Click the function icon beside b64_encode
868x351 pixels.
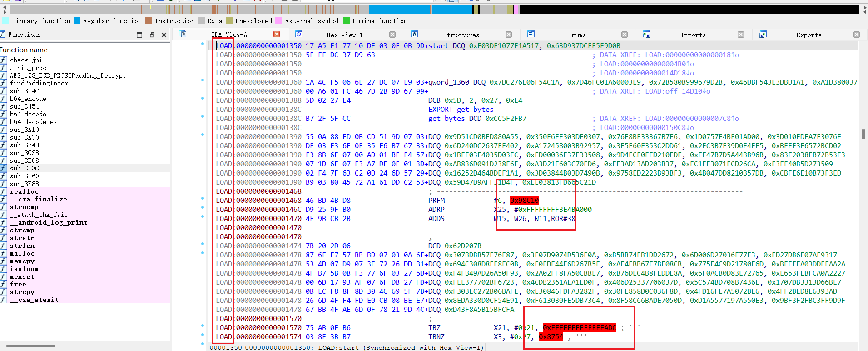point(4,99)
